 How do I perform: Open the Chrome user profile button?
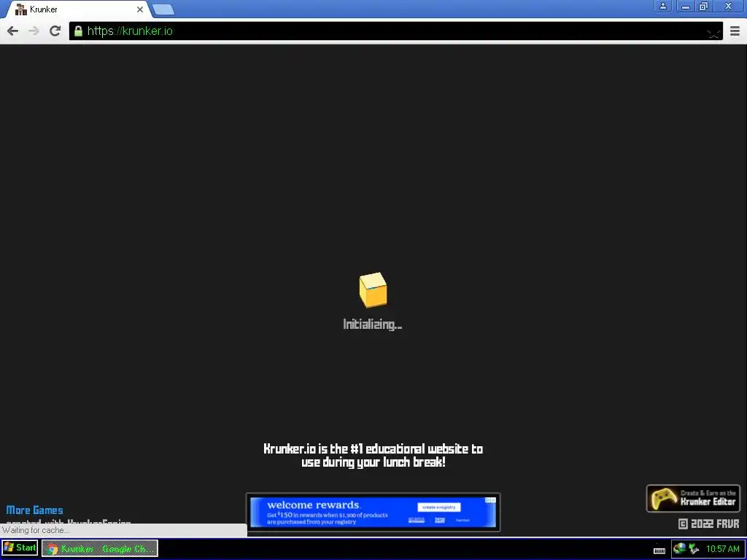662,6
